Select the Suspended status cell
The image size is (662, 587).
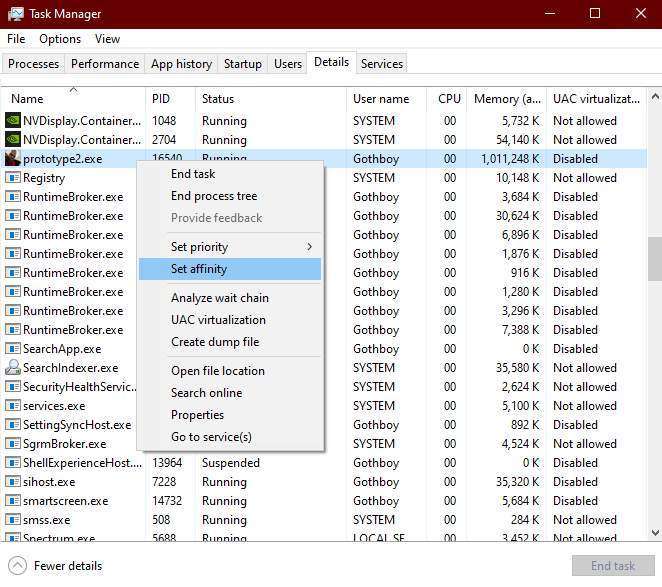(x=231, y=463)
